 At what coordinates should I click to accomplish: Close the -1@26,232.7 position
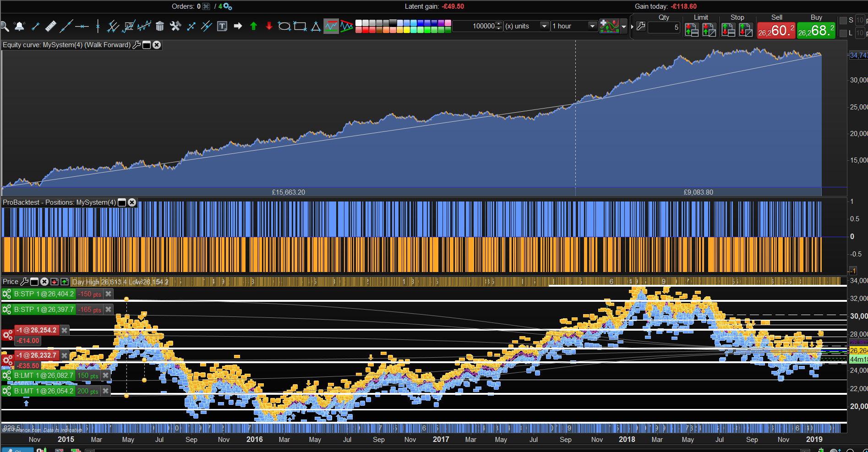pos(65,355)
